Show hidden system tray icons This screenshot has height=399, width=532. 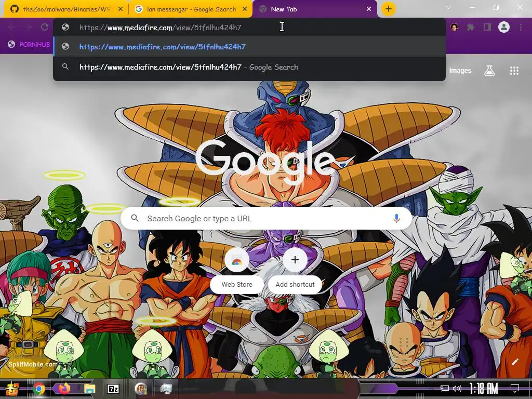pyautogui.click(x=432, y=389)
